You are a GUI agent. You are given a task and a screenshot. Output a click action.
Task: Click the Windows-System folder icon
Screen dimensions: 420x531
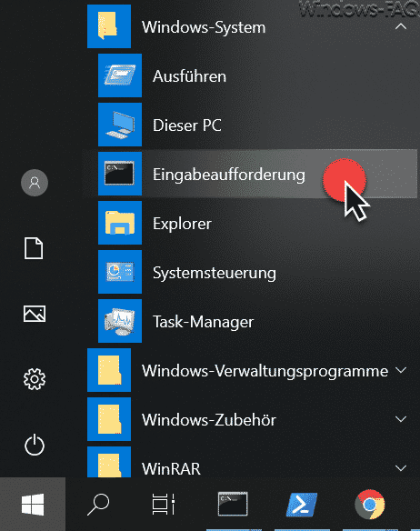click(109, 26)
